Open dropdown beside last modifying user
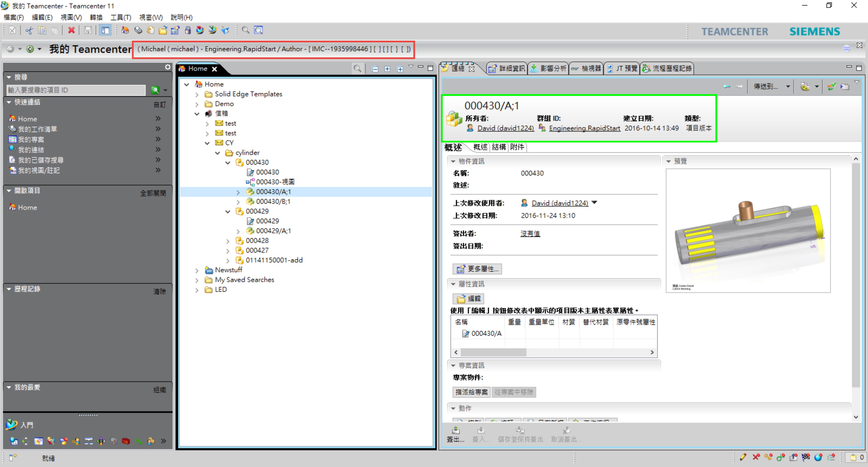Viewport: 868px width, 467px height. pyautogui.click(x=594, y=203)
